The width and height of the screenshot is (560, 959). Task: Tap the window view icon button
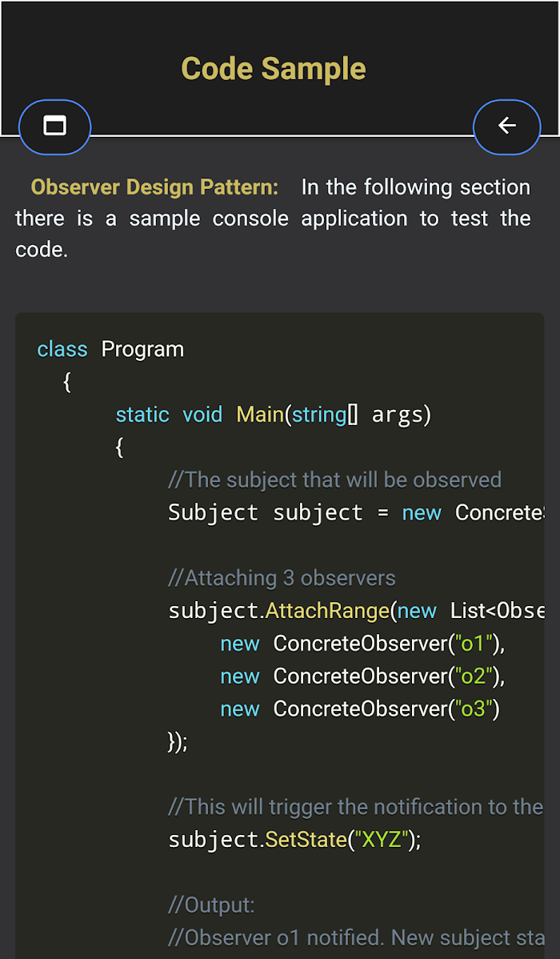point(55,126)
